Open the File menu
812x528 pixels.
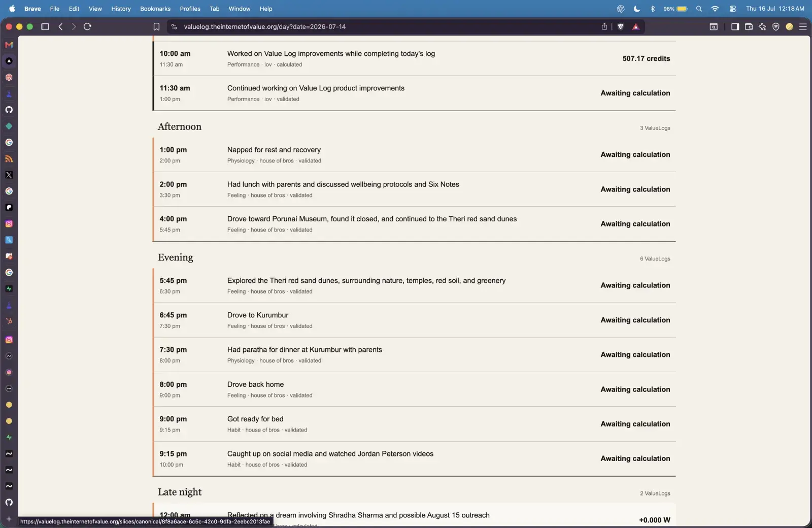[x=54, y=9]
